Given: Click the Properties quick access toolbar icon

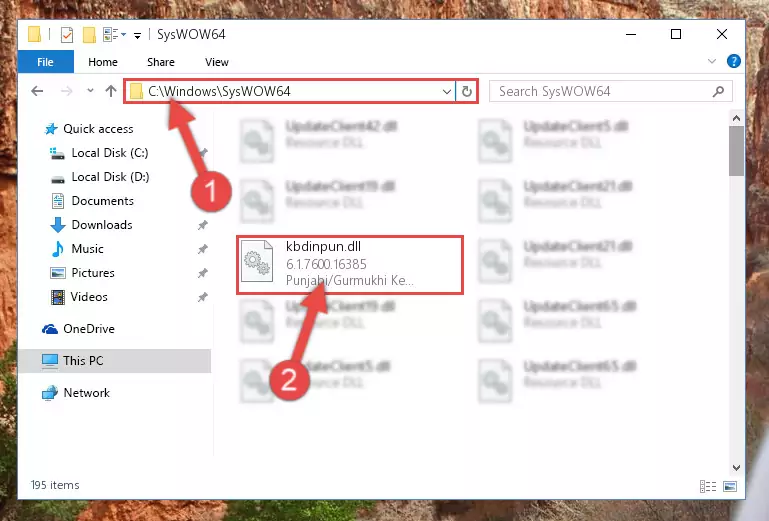Looking at the screenshot, I should pyautogui.click(x=67, y=35).
